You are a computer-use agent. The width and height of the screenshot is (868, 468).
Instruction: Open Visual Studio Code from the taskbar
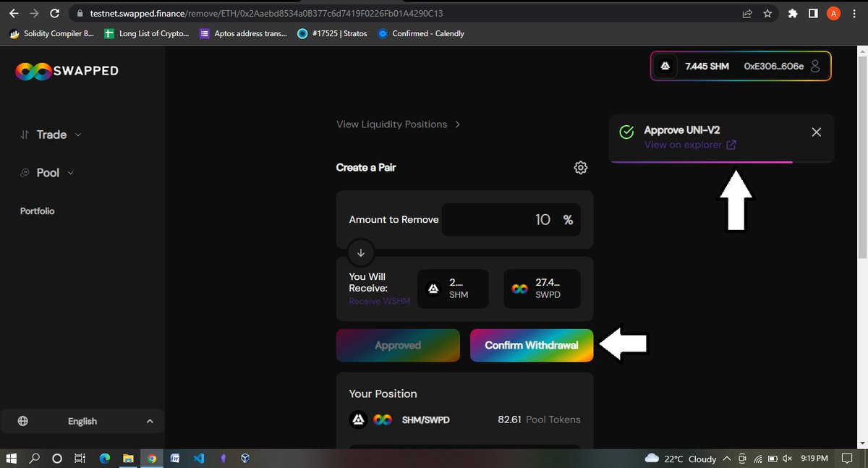(x=198, y=459)
